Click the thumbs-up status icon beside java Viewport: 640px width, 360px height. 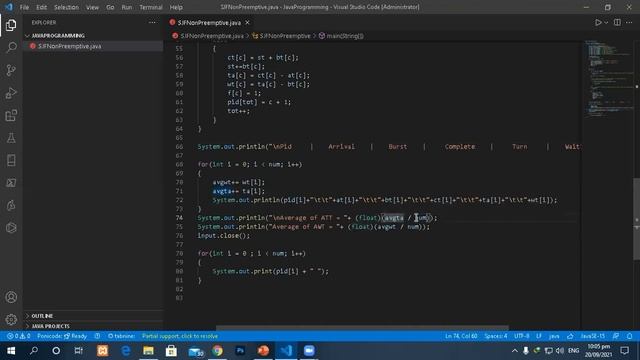pyautogui.click(x=570, y=336)
